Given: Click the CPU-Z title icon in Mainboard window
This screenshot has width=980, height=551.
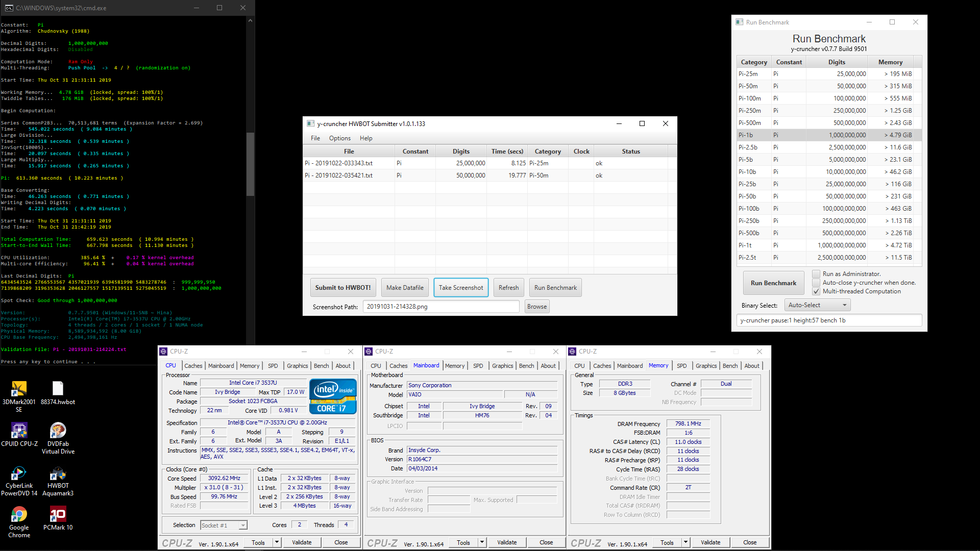Looking at the screenshot, I should 369,352.
